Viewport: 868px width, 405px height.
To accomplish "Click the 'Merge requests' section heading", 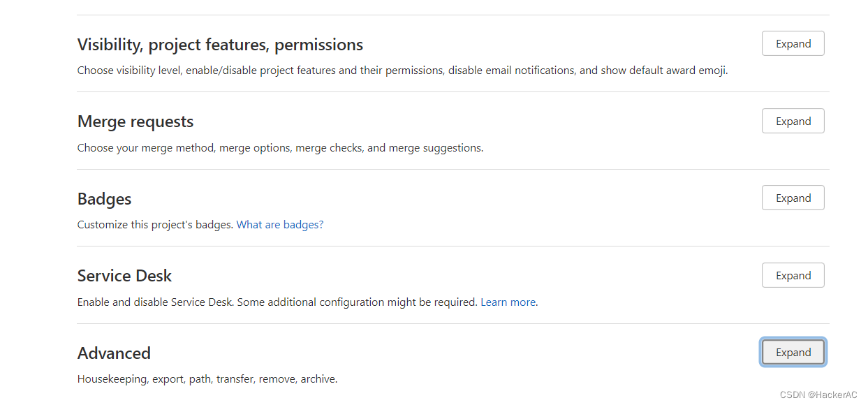I will coord(135,121).
